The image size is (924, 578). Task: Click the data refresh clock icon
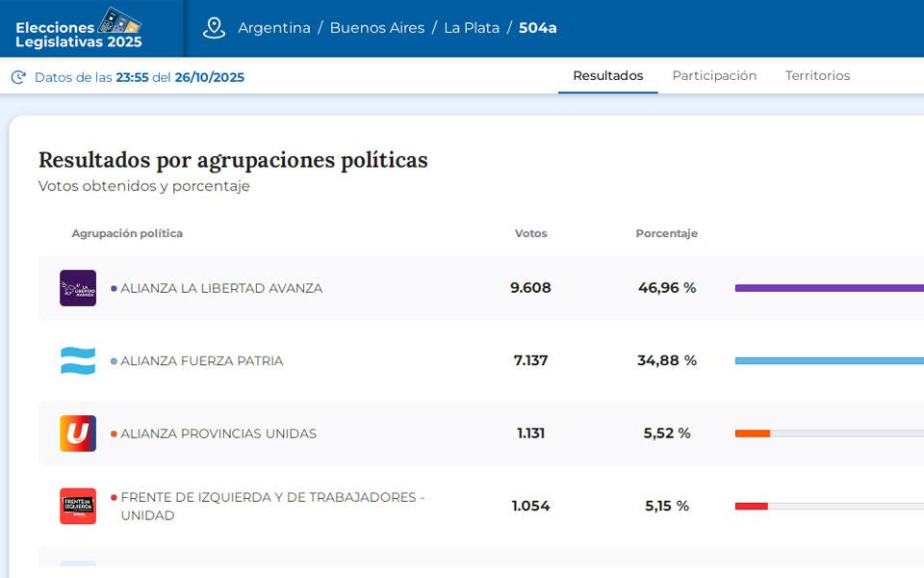(18, 77)
